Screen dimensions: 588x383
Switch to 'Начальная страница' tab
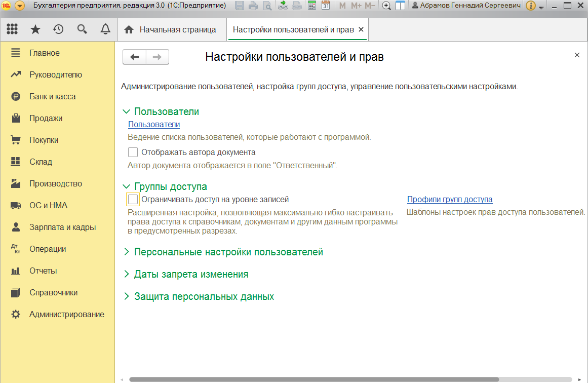pyautogui.click(x=171, y=29)
